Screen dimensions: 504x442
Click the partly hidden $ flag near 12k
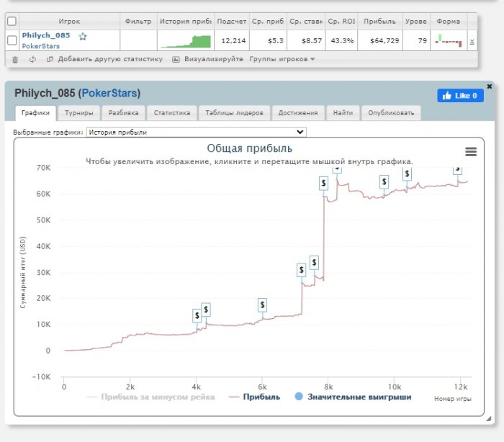pos(458,171)
